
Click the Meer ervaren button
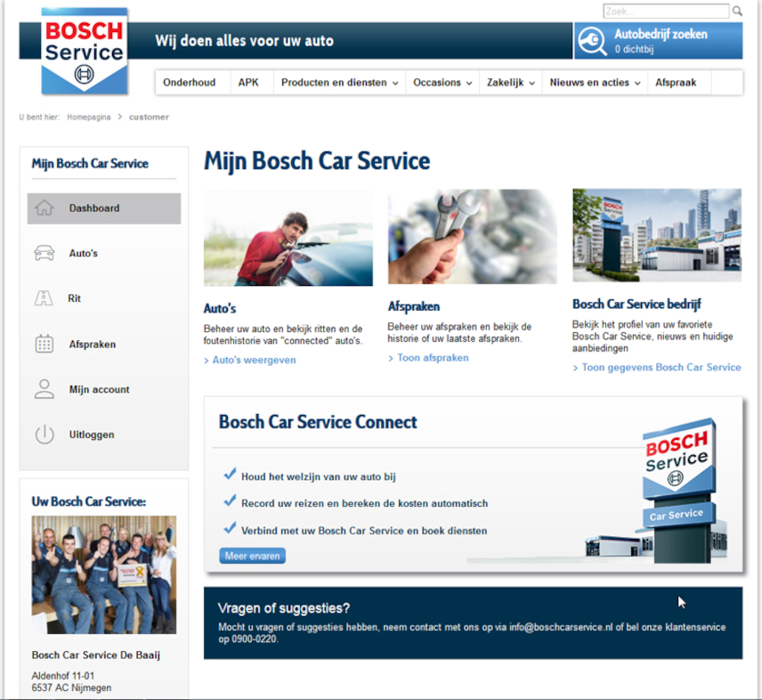click(x=252, y=556)
